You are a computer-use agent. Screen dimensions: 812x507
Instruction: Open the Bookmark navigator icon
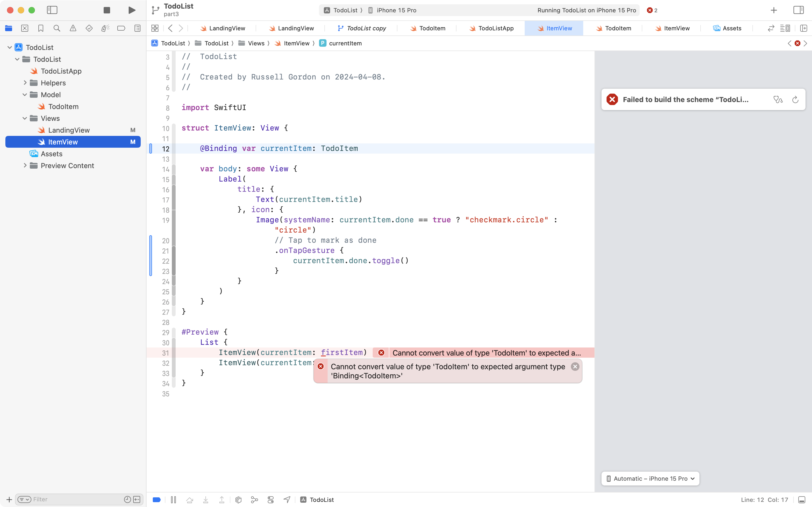pyautogui.click(x=41, y=28)
